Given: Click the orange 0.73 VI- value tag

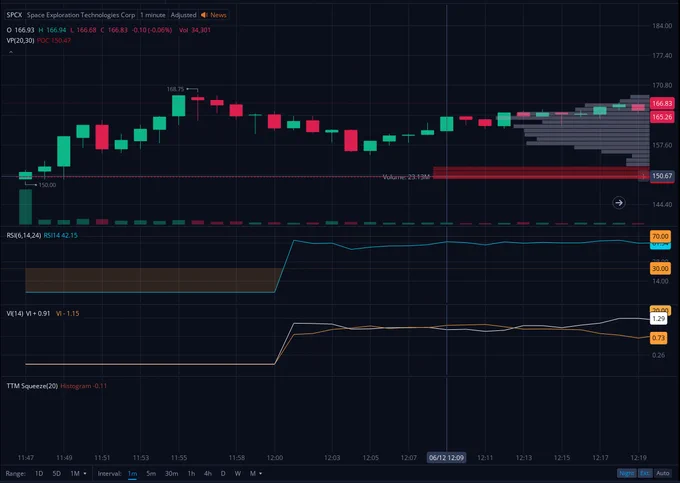Looking at the screenshot, I should click(659, 338).
